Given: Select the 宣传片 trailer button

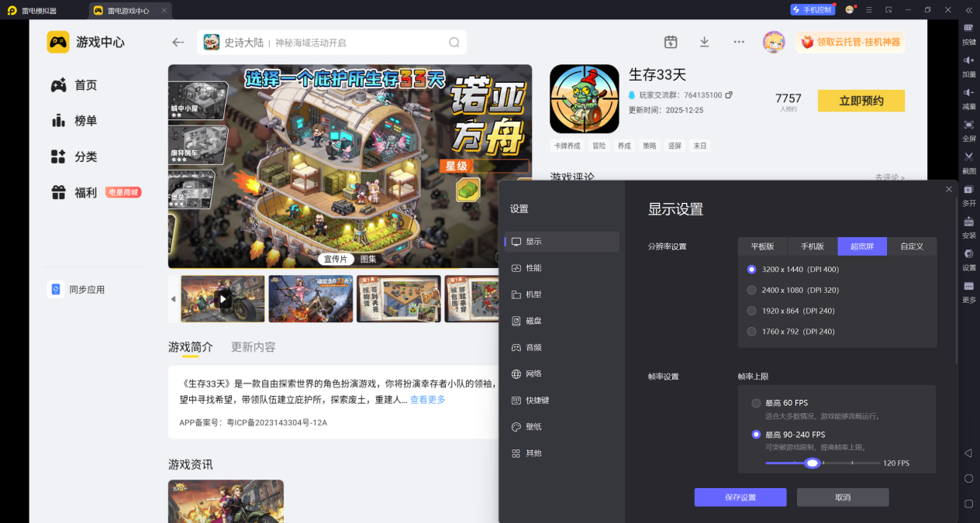Looking at the screenshot, I should click(336, 259).
